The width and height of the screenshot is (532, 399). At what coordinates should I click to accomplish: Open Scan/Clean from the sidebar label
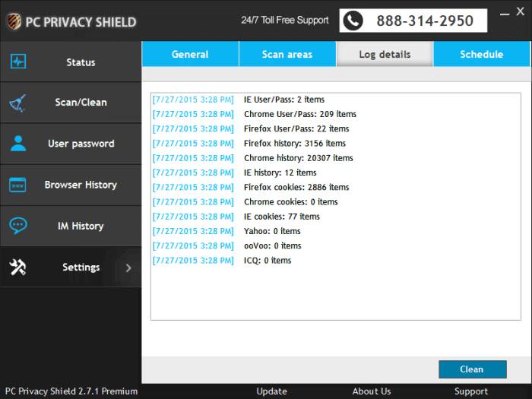click(81, 103)
